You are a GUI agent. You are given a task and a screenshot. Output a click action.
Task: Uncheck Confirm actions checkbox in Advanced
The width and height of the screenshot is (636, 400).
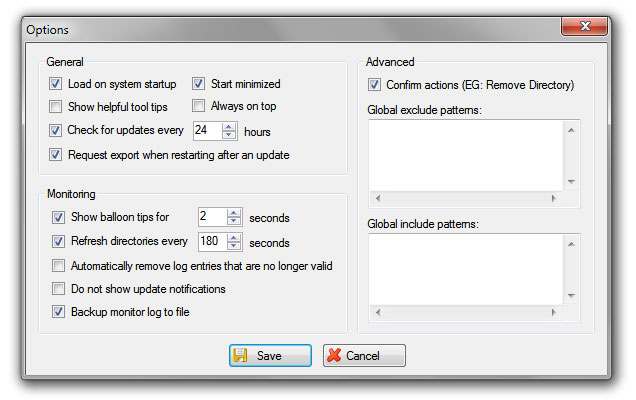pos(374,85)
